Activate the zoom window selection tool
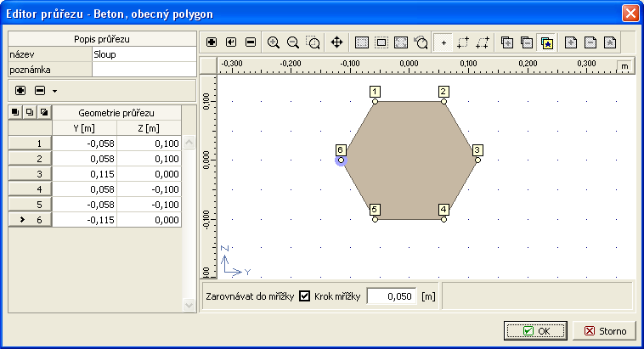This screenshot has height=349, width=644. coord(313,42)
